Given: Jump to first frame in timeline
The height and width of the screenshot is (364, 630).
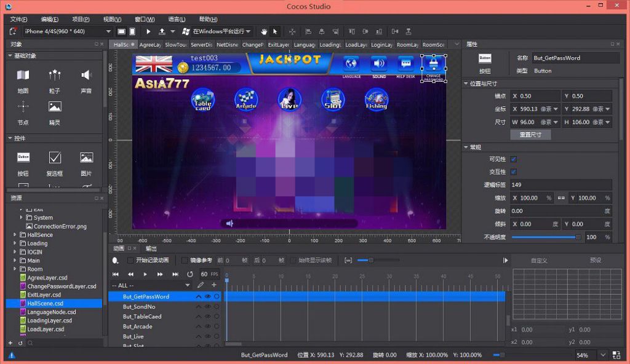Looking at the screenshot, I should [116, 274].
